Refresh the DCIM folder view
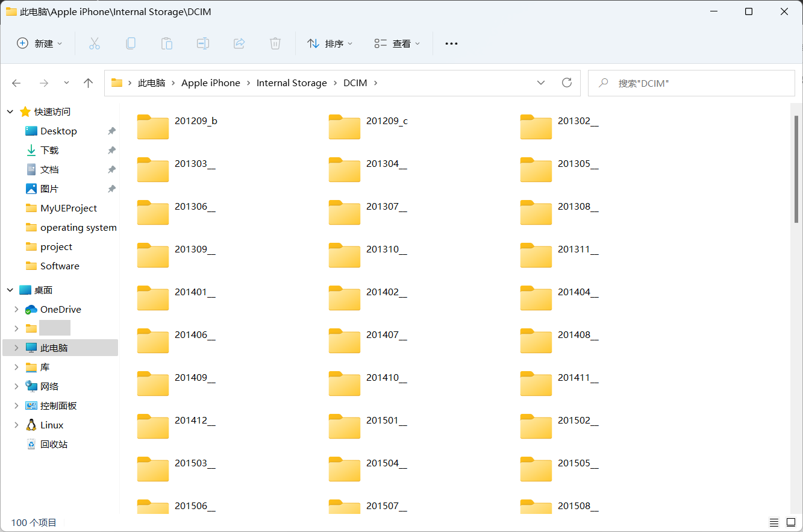 (566, 83)
